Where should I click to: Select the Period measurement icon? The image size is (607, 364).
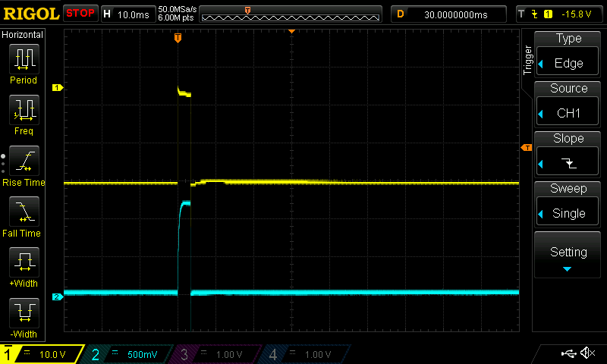pyautogui.click(x=23, y=64)
